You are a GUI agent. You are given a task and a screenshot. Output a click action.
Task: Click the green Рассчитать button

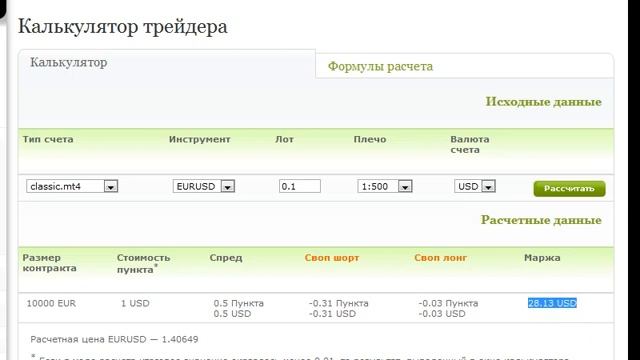pyautogui.click(x=569, y=189)
